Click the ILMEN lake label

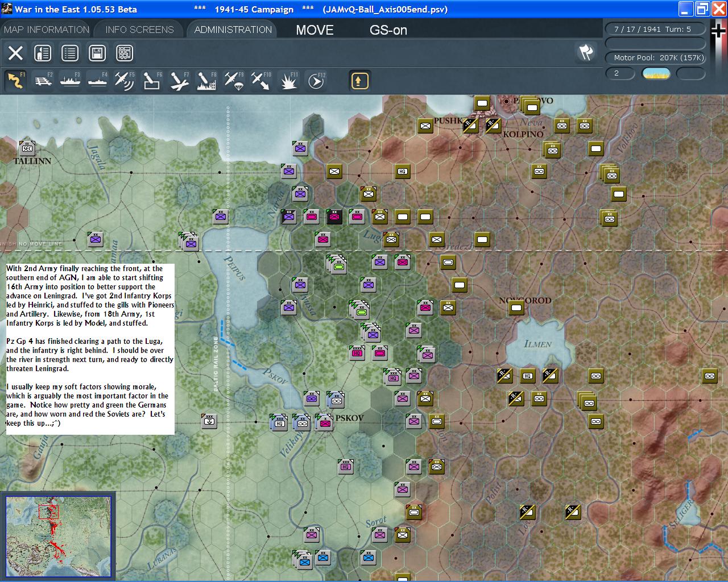(537, 344)
